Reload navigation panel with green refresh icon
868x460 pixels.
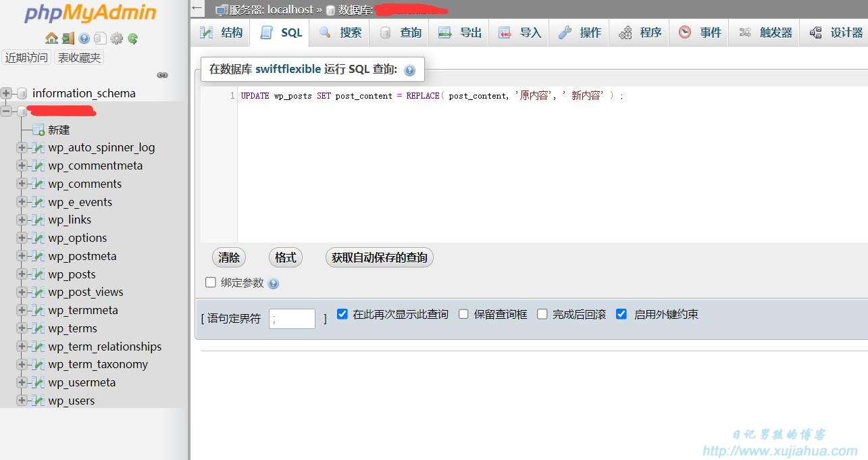pos(133,39)
